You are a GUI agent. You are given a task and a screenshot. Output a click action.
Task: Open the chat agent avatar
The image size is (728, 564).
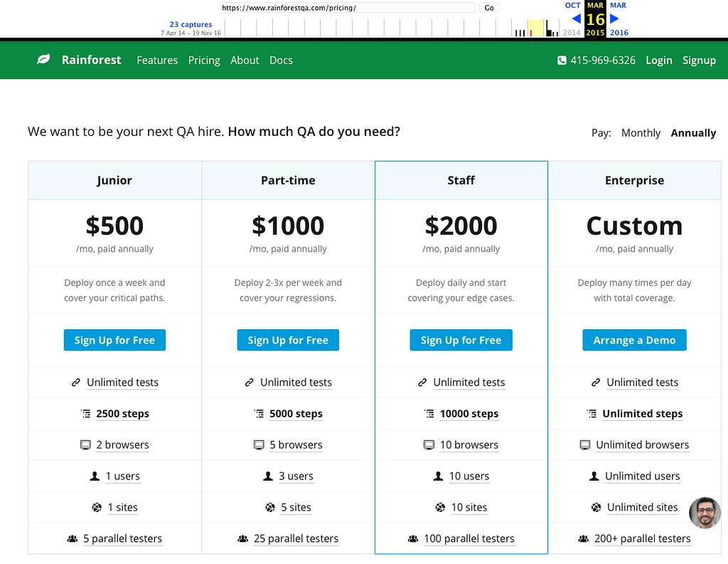coord(705,513)
